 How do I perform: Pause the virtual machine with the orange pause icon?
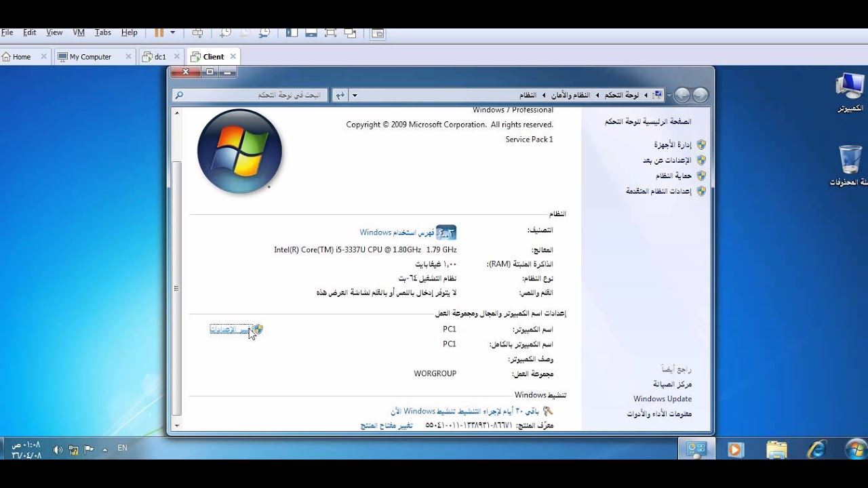coord(159,33)
